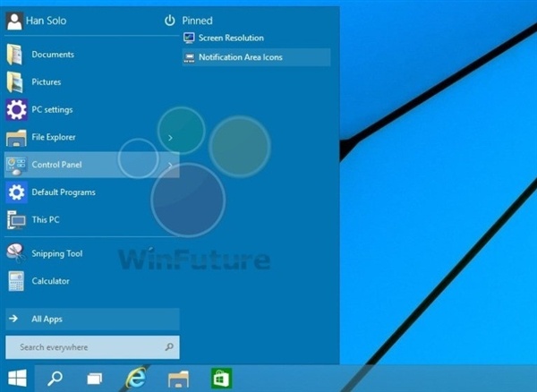Click the Notification Area Icons icon

[189, 58]
